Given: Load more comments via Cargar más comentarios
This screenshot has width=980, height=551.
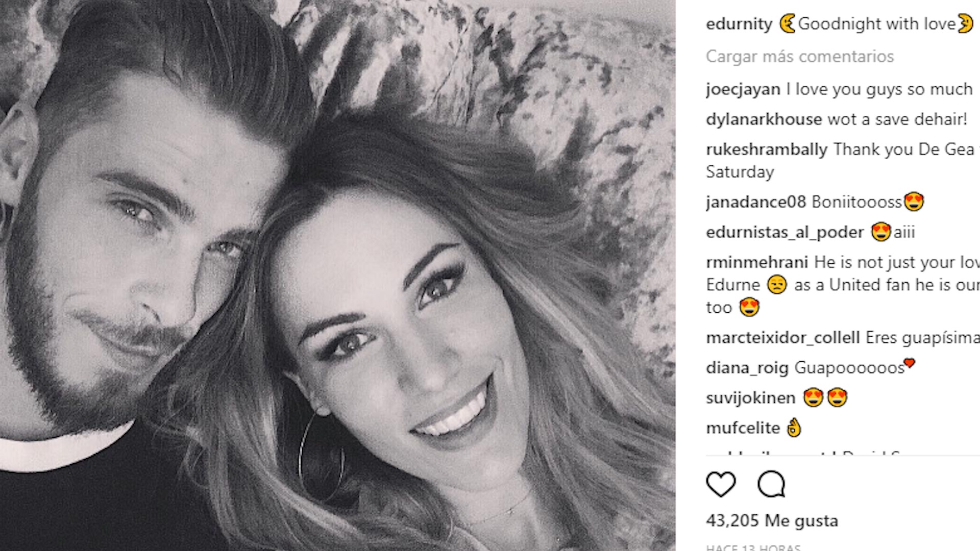Looking at the screenshot, I should (x=800, y=56).
